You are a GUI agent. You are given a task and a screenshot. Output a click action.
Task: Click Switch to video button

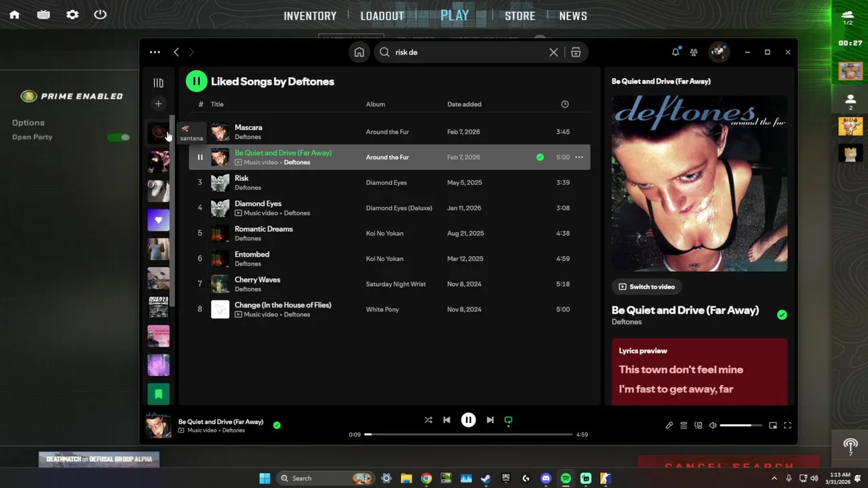[x=646, y=287]
